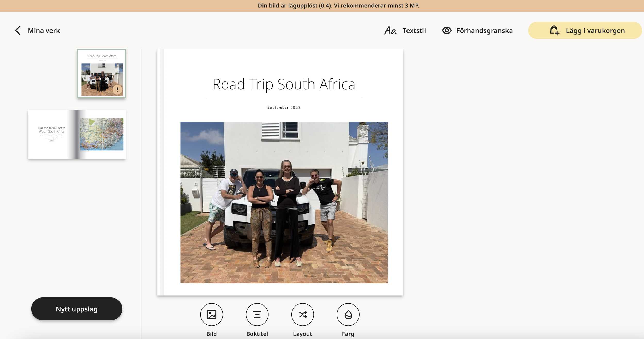Select the cover group photo

284,202
